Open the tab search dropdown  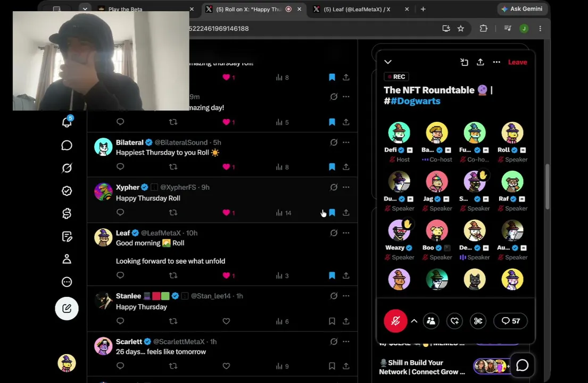[x=85, y=9]
